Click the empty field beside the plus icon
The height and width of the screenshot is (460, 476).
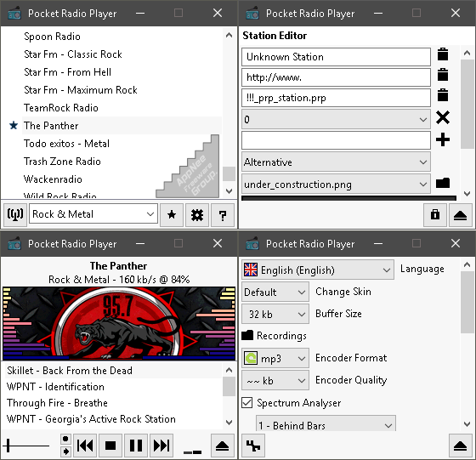pos(336,140)
